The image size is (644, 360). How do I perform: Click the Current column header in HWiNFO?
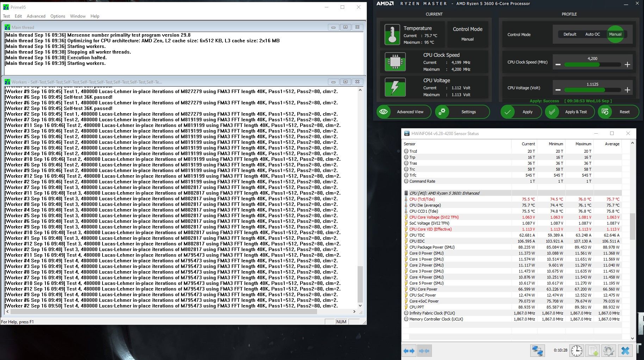(x=524, y=144)
